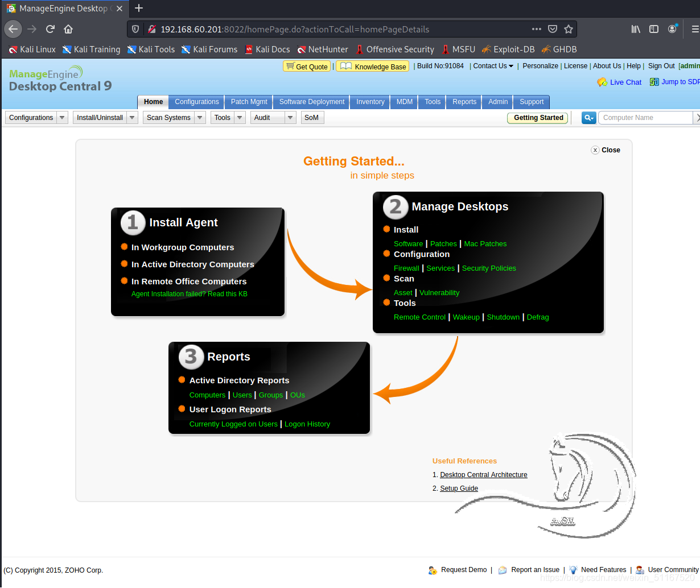This screenshot has height=588, width=700.
Task: Go back with the browser back arrow
Action: [14, 29]
